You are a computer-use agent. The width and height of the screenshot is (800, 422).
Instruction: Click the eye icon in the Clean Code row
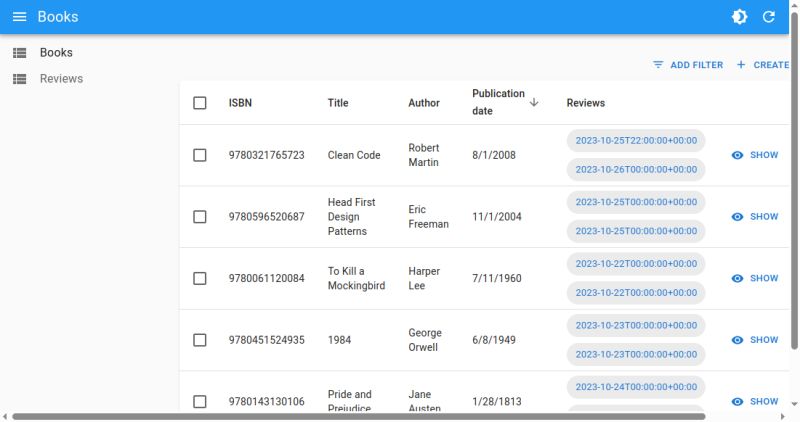click(737, 155)
